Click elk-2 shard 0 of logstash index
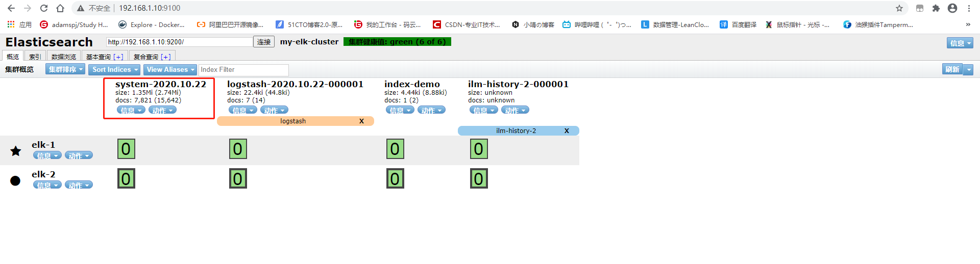This screenshot has width=980, height=264. (x=238, y=178)
